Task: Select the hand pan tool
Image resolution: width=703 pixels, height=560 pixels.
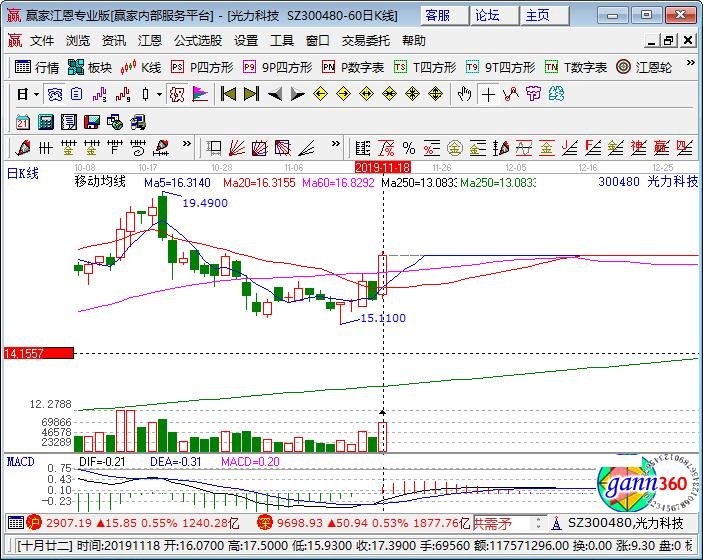Action: pyautogui.click(x=464, y=94)
